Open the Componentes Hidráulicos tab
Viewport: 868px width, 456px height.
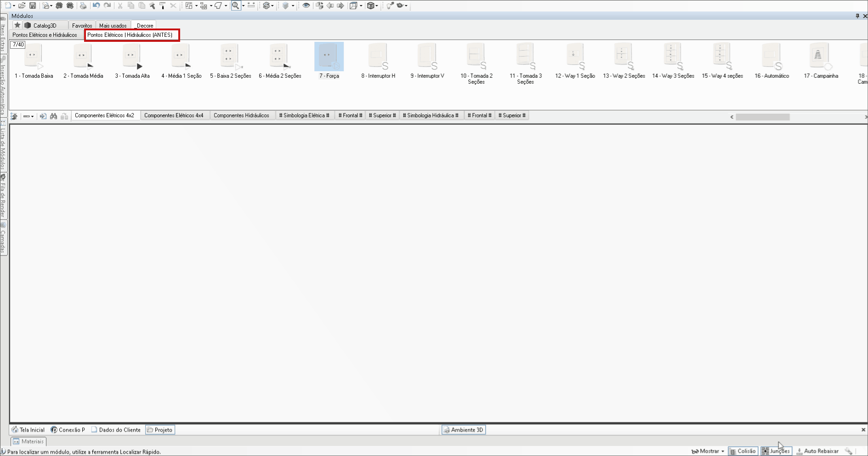(x=242, y=115)
